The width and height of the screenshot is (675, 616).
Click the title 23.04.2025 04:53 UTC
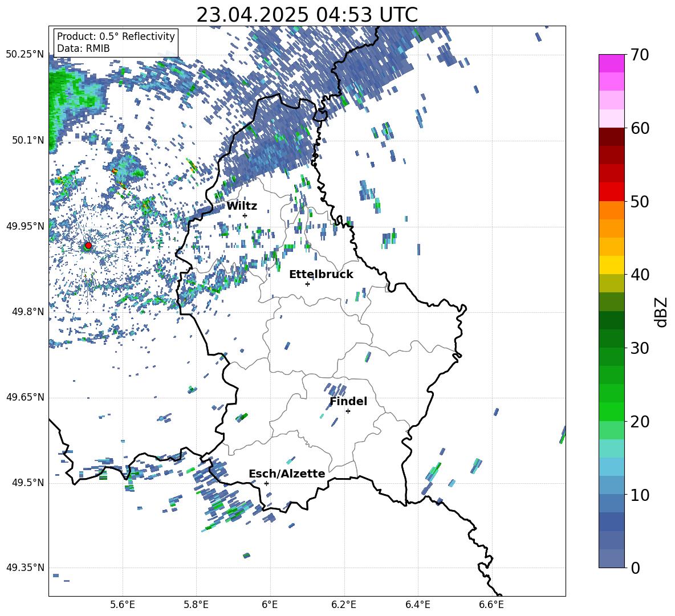[x=307, y=15]
